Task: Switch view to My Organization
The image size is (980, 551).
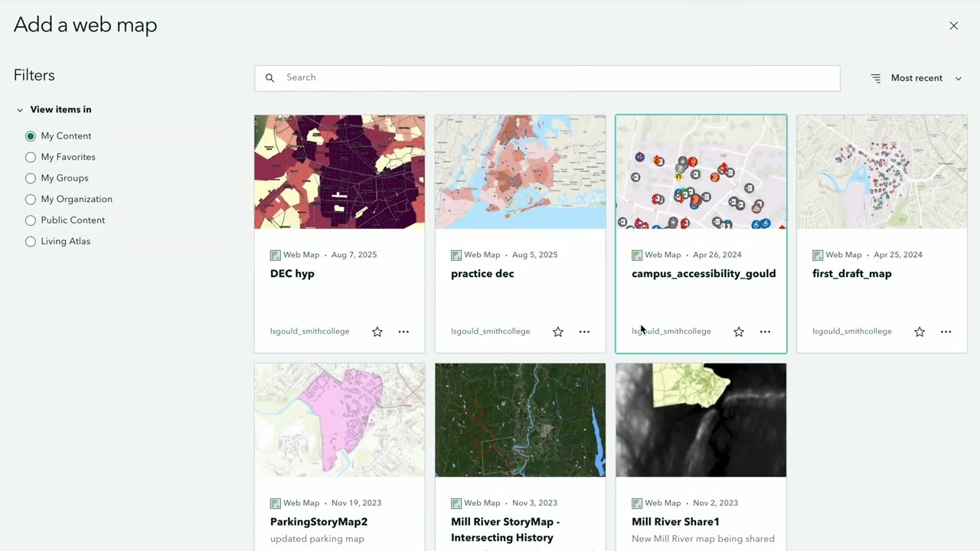Action: click(31, 199)
